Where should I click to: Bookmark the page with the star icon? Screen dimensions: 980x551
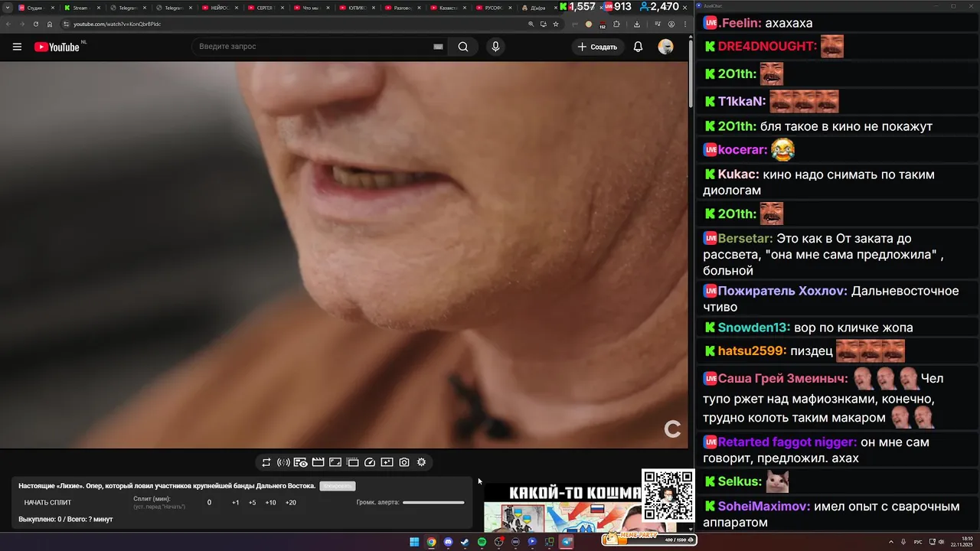[x=556, y=24]
